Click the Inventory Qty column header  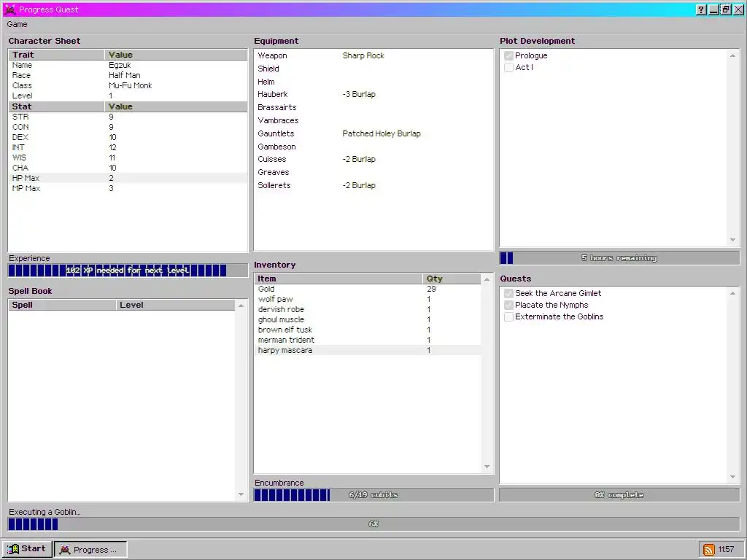(x=452, y=279)
